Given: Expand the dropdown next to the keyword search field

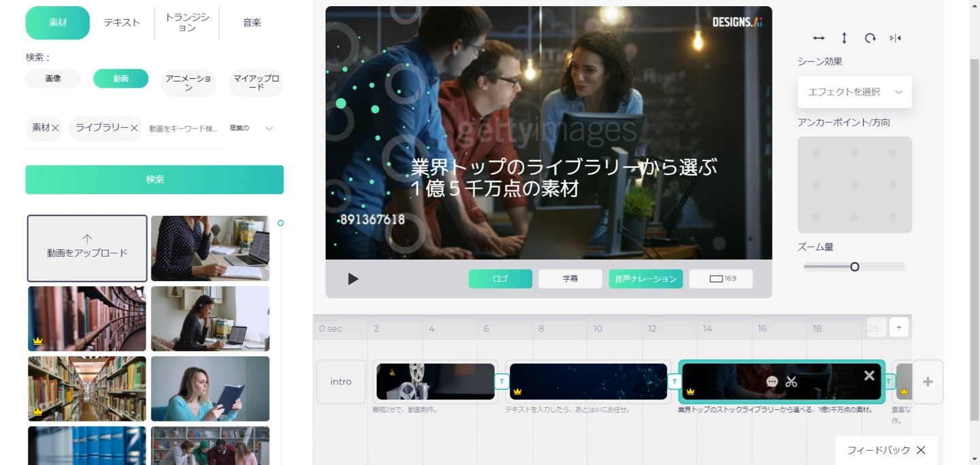Looking at the screenshot, I should coord(269,129).
